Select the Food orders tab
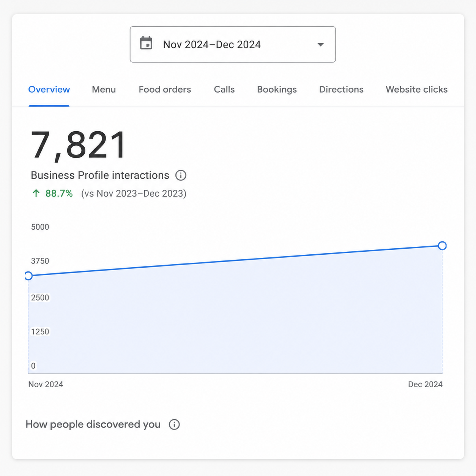This screenshot has height=476, width=476. [x=165, y=90]
